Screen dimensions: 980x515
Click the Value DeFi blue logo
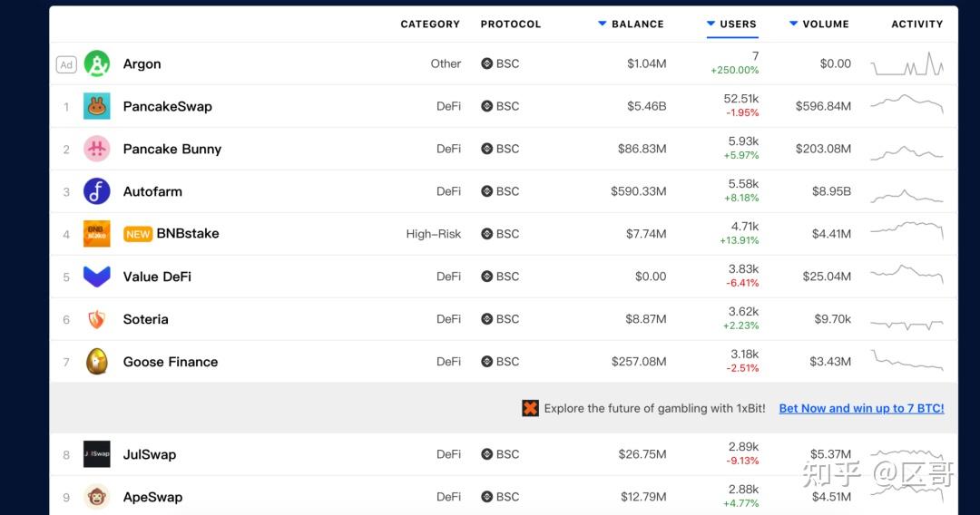[x=97, y=277]
